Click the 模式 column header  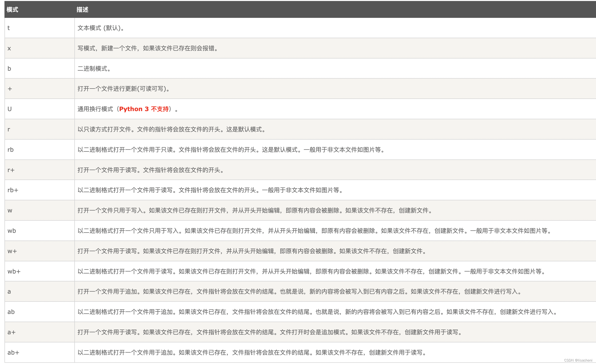(x=12, y=10)
